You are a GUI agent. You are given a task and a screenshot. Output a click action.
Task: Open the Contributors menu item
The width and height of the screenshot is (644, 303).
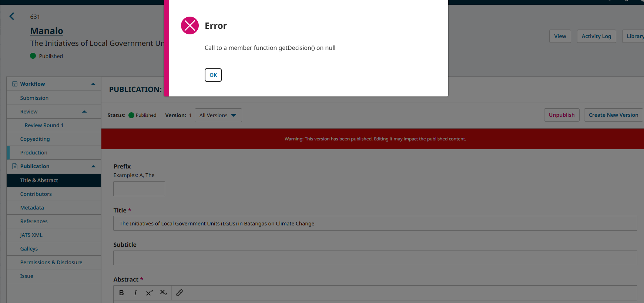pyautogui.click(x=36, y=194)
